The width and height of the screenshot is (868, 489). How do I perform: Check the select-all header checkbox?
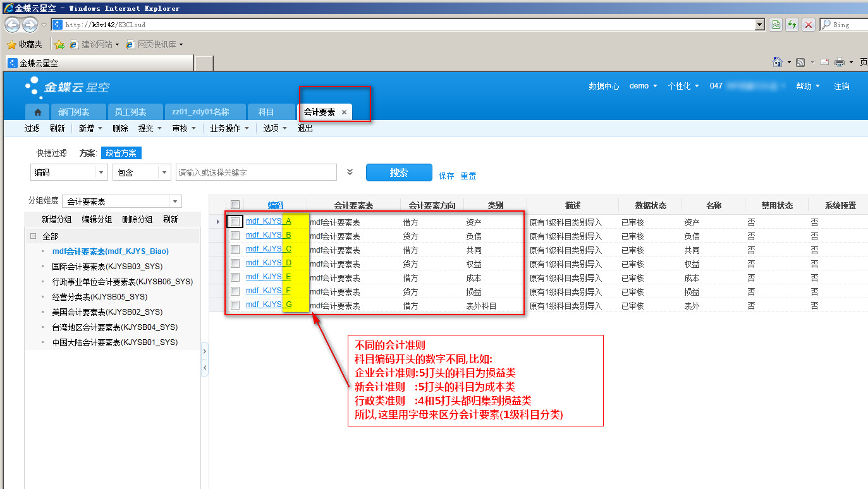(235, 205)
